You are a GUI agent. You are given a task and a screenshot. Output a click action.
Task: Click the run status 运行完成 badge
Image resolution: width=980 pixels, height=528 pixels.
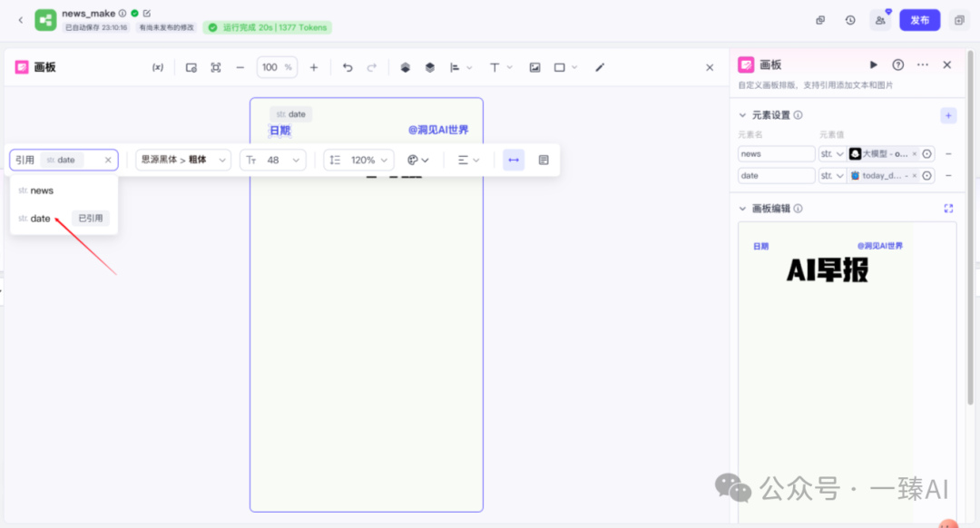point(268,27)
